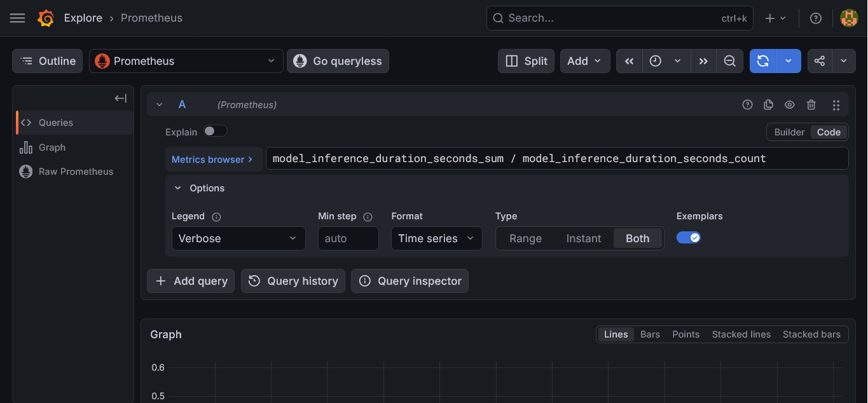Click Explore breadcrumb link
Viewport: 868px width, 403px height.
[83, 18]
